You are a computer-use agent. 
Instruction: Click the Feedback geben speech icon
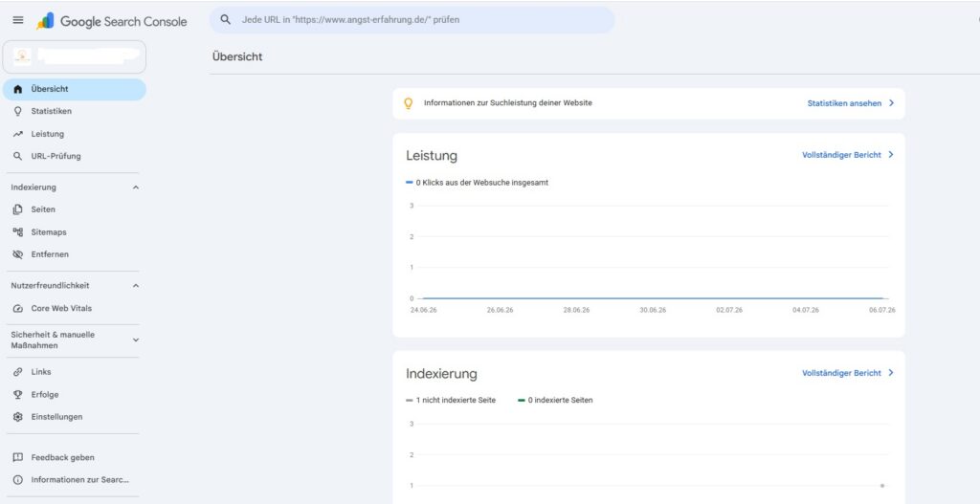click(17, 457)
